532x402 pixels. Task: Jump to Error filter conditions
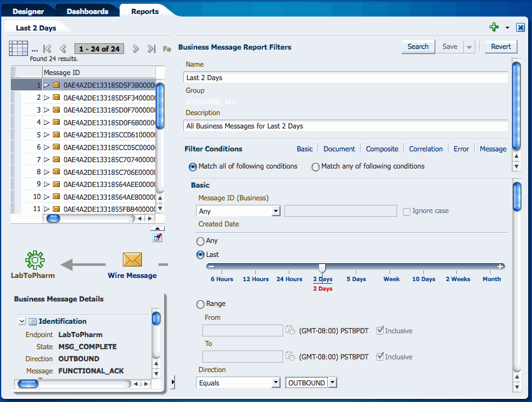coord(461,149)
